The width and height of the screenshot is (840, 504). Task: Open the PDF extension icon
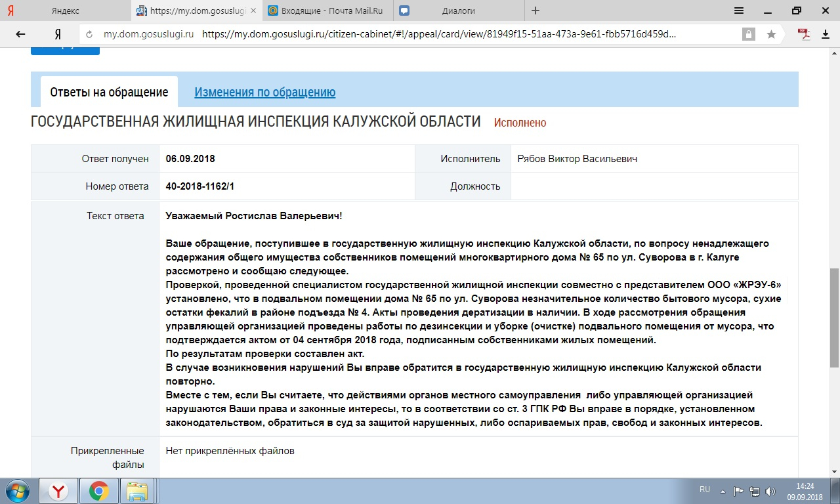(x=804, y=34)
